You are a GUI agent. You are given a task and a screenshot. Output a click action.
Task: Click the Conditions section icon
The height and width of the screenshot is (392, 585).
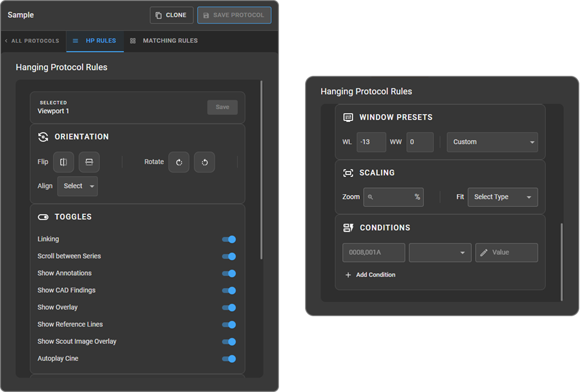coord(348,228)
